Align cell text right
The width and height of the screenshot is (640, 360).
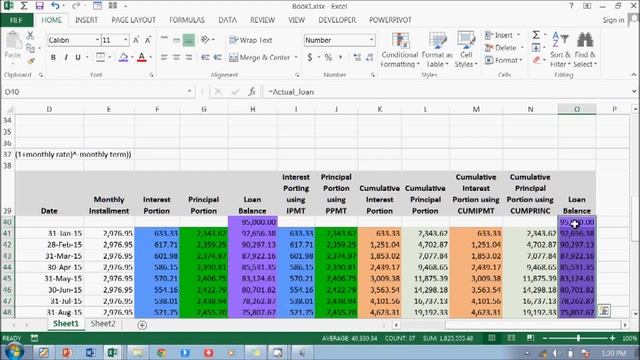(189, 58)
